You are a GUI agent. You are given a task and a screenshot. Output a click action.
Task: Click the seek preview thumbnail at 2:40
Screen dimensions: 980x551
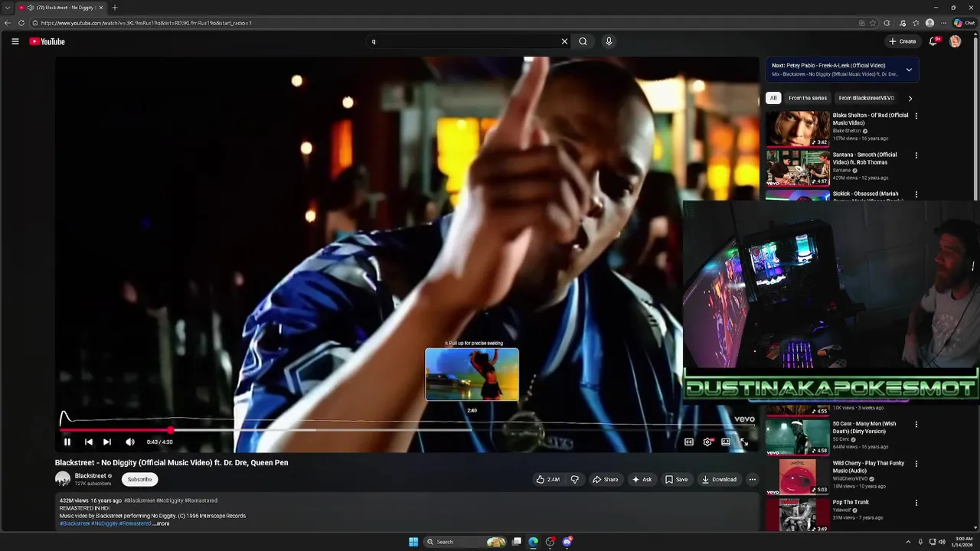point(472,375)
